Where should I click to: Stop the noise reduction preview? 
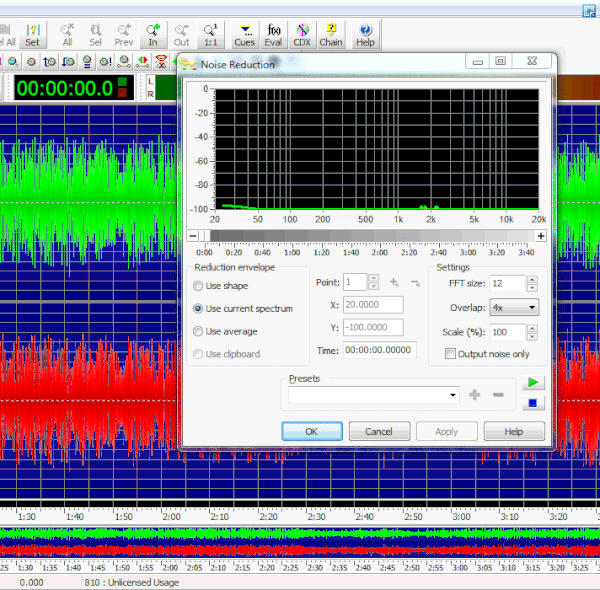click(x=534, y=403)
